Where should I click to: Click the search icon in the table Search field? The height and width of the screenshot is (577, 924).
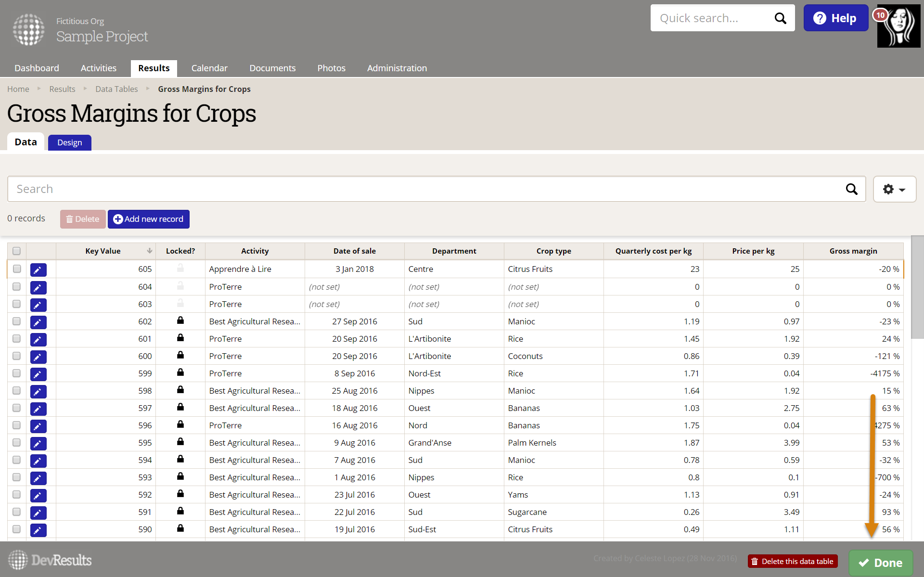point(851,189)
